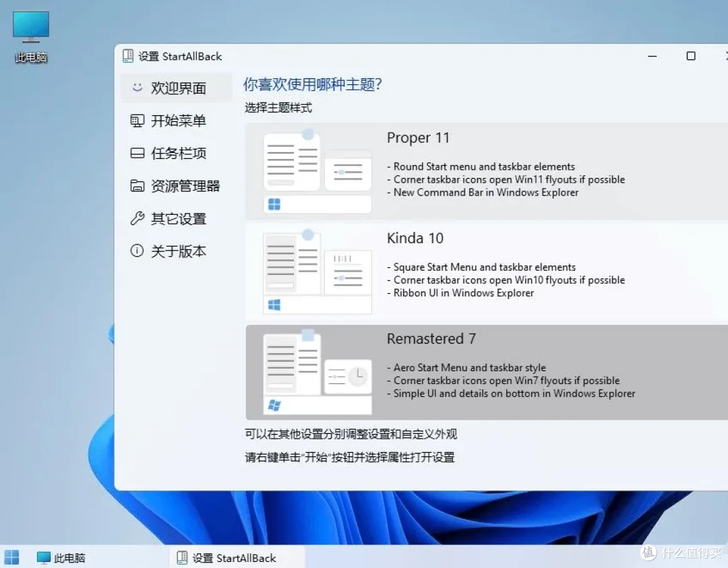Viewport: 728px width, 568px height.
Task: Click text 'Round Start menu and taskbar elements'
Action: pyautogui.click(x=484, y=166)
